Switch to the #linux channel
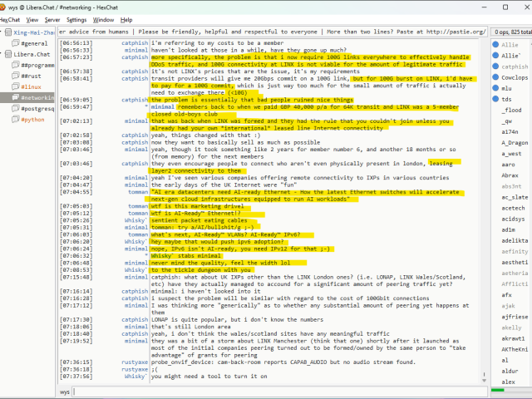 [x=32, y=86]
